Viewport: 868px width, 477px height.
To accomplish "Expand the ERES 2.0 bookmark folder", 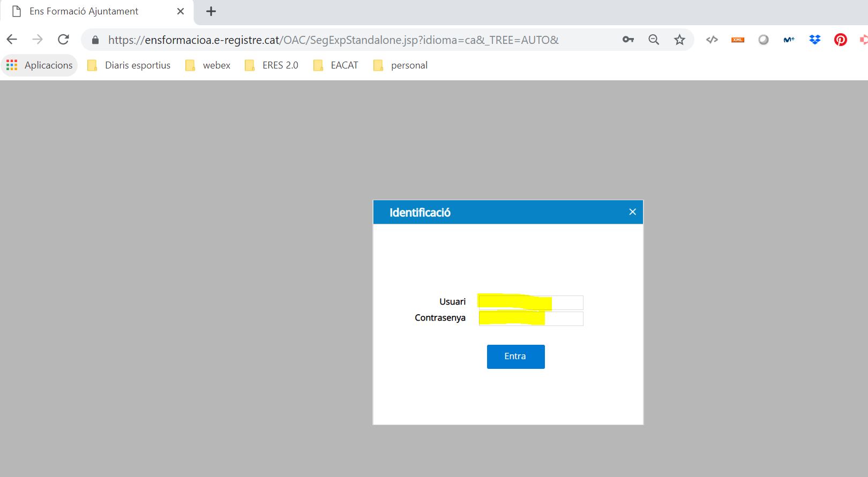I will coord(272,65).
